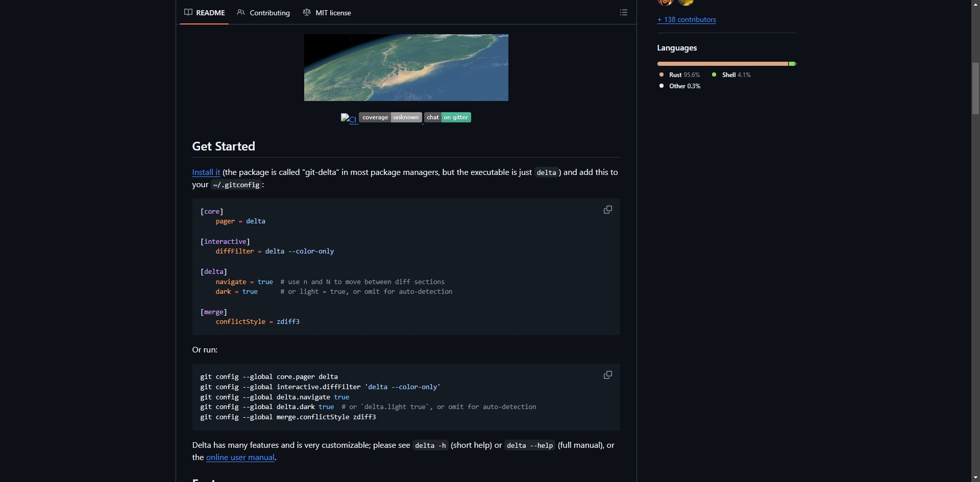Click 'git config --global merge.conflictStyle zdiff3' line
Screen dimensions: 980x482
[x=288, y=417]
